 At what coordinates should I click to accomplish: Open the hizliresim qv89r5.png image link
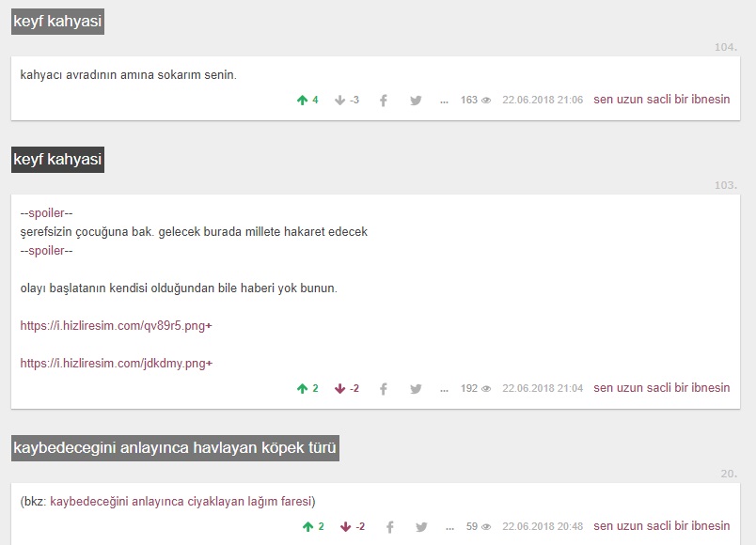(116, 326)
